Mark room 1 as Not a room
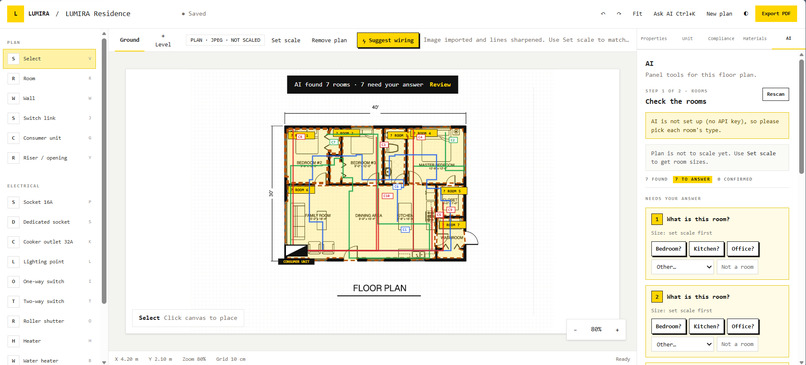This screenshot has width=806, height=365. point(737,267)
